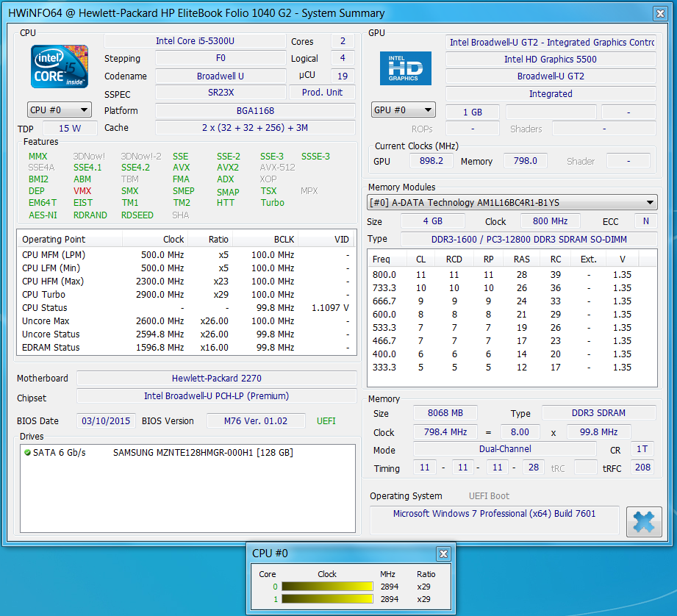
Task: Click the TDP 15 W field
Action: point(70,128)
